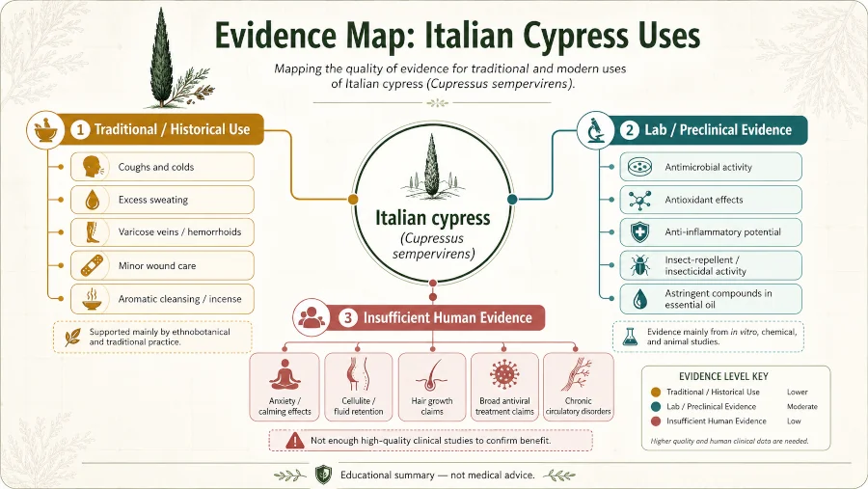
Task: Click the 'Educational summary — not medical advice' text
Action: pos(437,475)
